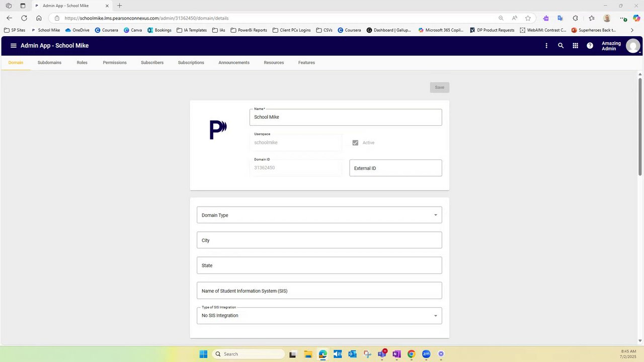Click the Pearson logo image
The width and height of the screenshot is (644, 362).
(x=218, y=130)
